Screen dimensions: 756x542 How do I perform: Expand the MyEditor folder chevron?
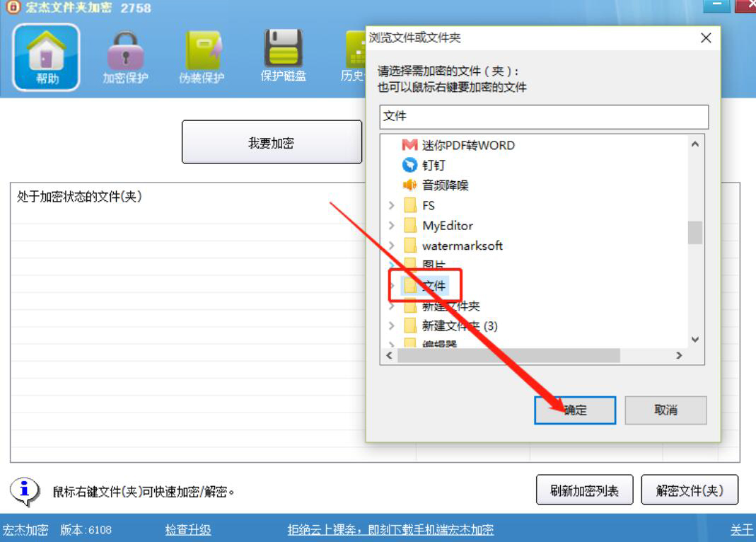pyautogui.click(x=392, y=226)
